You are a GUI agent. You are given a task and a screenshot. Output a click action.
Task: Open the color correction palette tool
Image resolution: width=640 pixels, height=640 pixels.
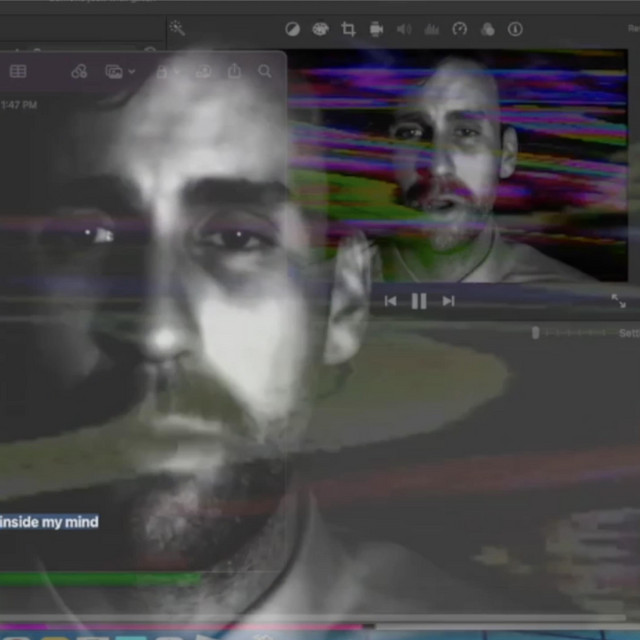point(320,29)
